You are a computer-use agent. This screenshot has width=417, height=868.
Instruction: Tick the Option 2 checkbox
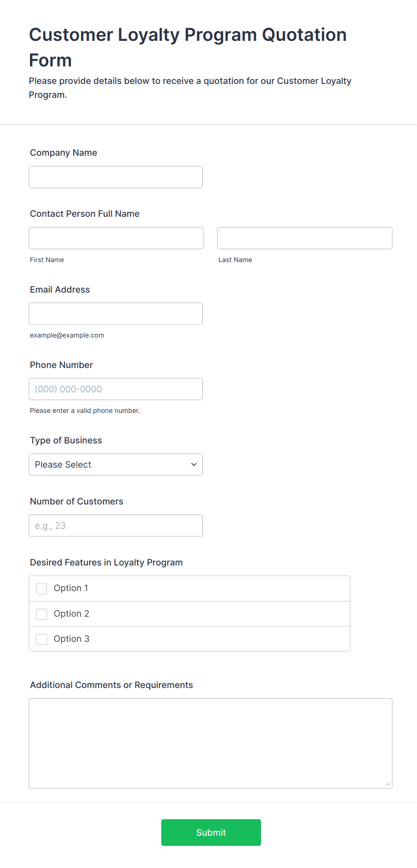tap(42, 614)
